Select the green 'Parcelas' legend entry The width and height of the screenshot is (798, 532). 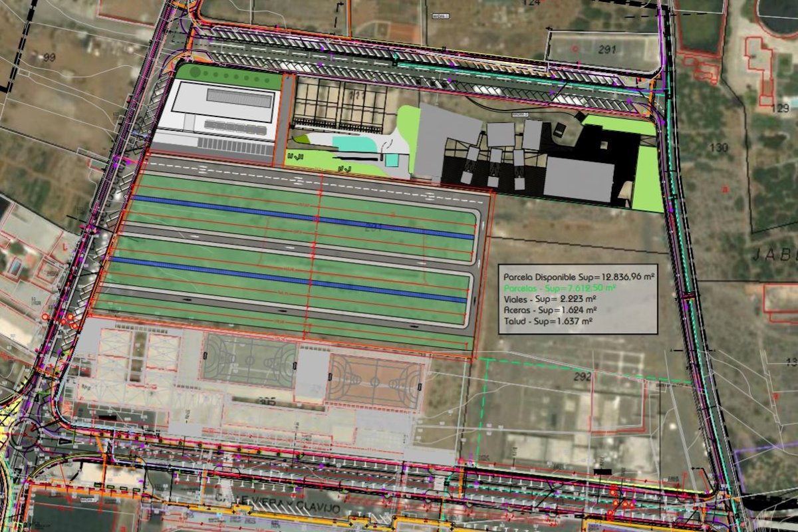[559, 288]
